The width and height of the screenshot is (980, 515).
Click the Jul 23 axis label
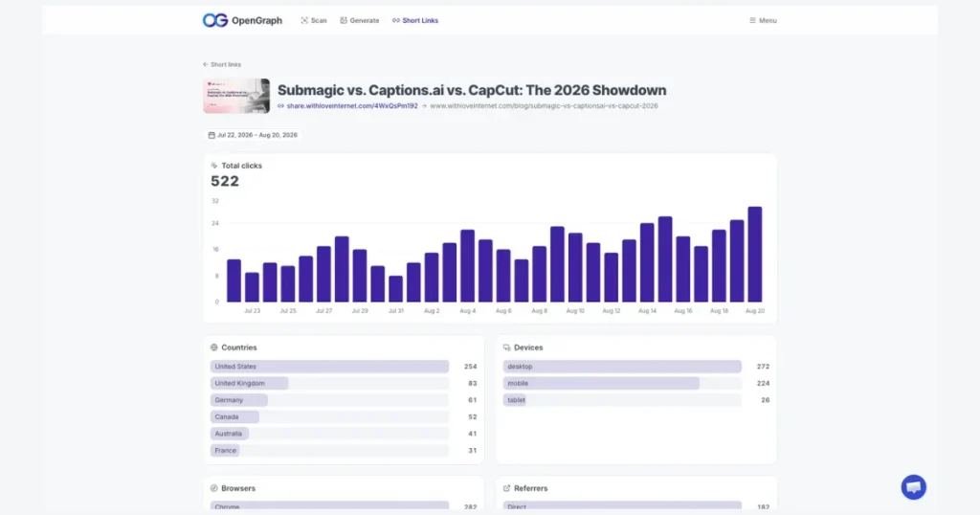click(252, 310)
